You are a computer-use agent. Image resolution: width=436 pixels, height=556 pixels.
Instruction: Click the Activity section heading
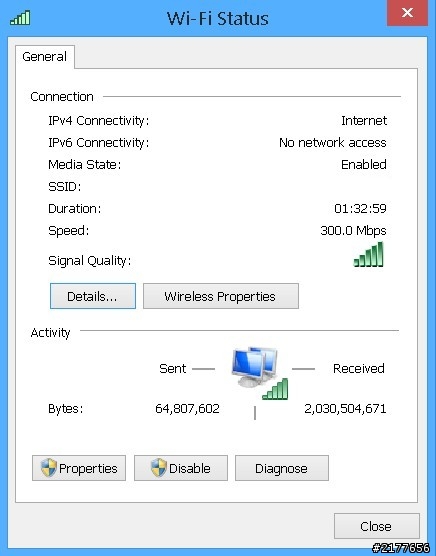tap(50, 333)
